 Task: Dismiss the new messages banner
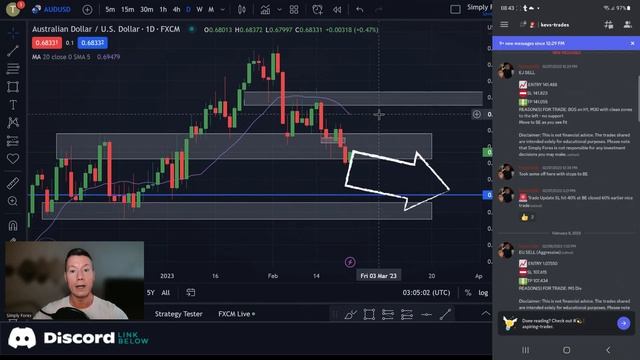[x=633, y=43]
